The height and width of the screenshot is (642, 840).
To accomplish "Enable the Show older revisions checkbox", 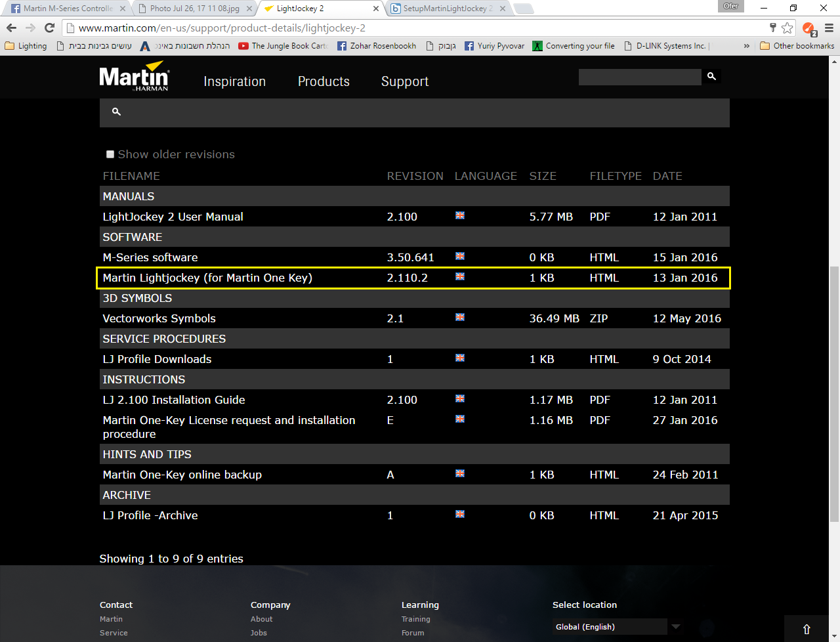I will pos(110,154).
